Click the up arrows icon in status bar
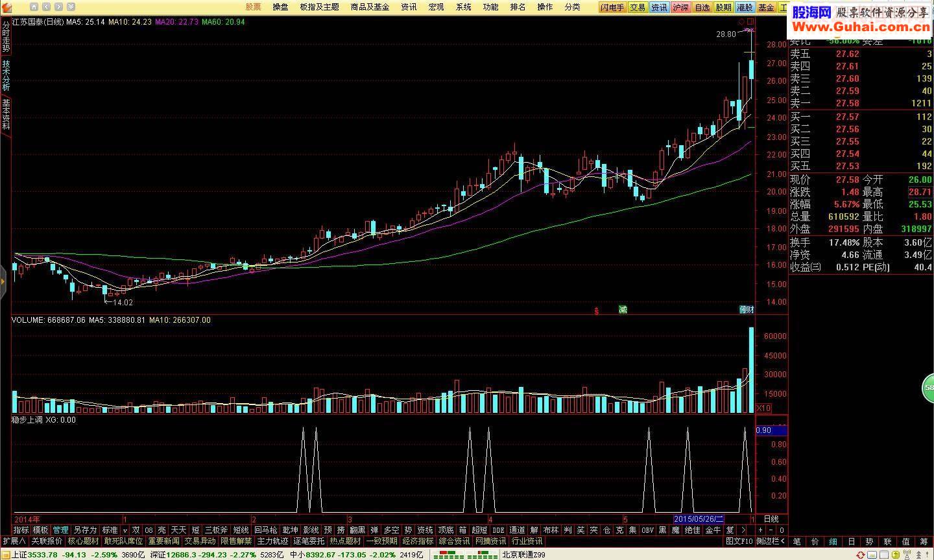Image resolution: width=934 pixels, height=560 pixels. coord(918,555)
